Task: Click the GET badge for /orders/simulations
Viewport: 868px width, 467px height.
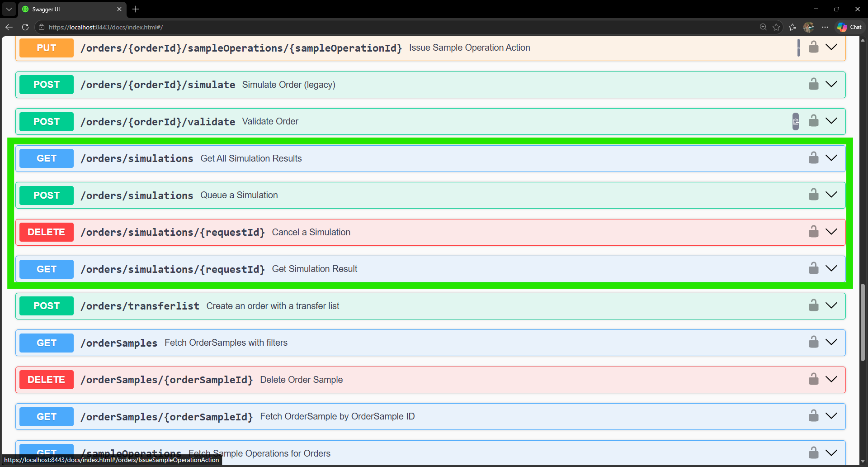Action: click(x=47, y=158)
